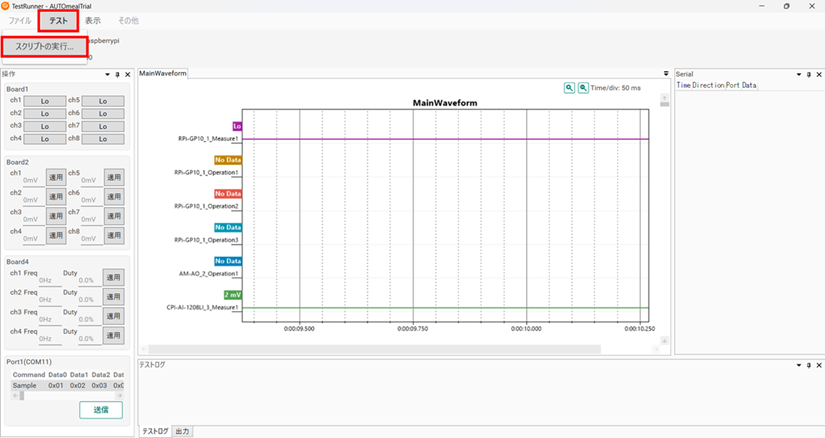The width and height of the screenshot is (825, 438).
Task: Open the MainWaveform tab list dropdown
Action: [x=666, y=74]
